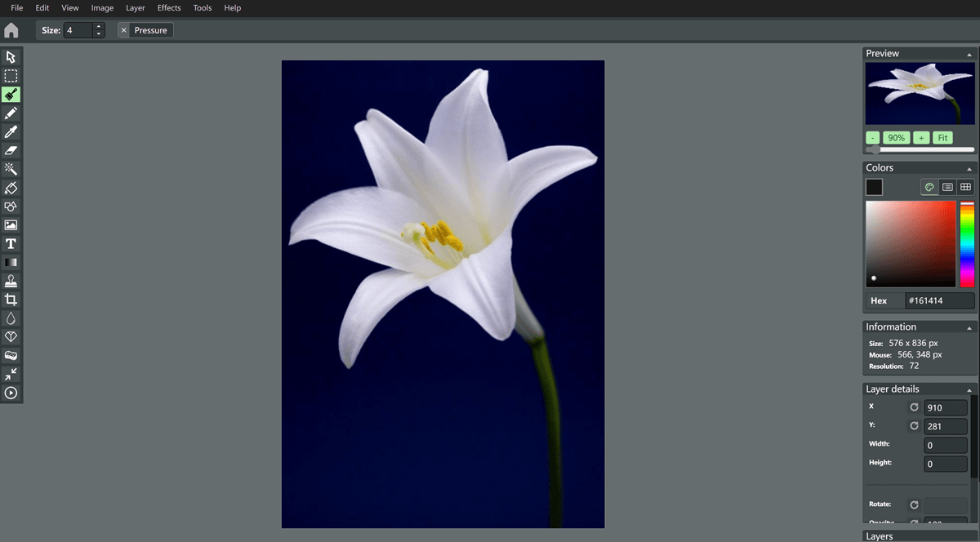This screenshot has height=542, width=980.
Task: Click the Fit zoom button
Action: (942, 138)
